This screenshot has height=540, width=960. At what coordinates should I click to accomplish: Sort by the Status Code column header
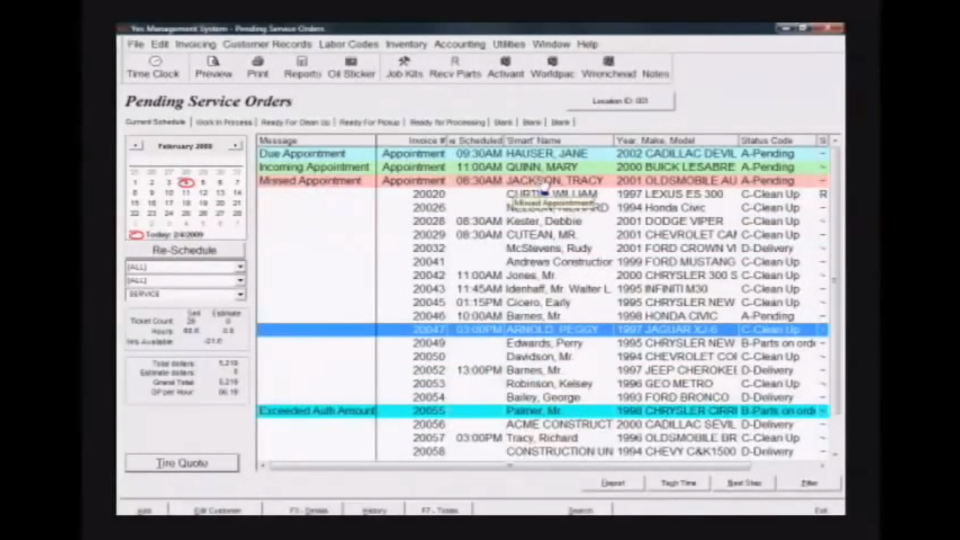(x=777, y=140)
